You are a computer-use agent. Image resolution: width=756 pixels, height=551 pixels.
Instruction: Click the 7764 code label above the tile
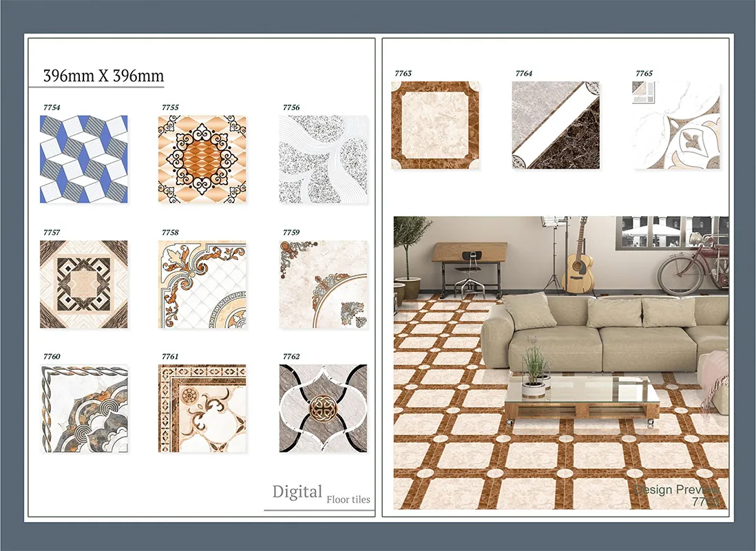pos(523,73)
